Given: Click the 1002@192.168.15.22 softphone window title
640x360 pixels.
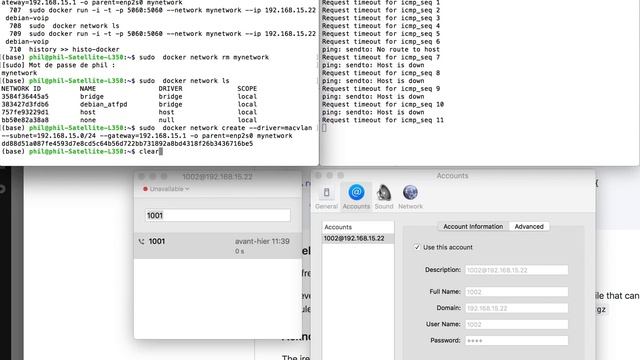Looking at the screenshot, I should (217, 177).
